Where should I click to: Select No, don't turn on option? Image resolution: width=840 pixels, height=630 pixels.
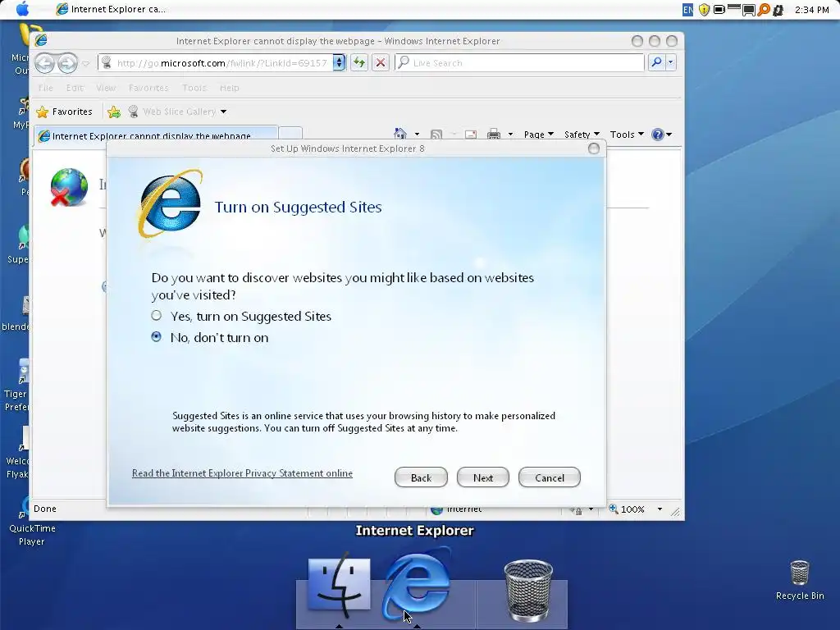click(x=156, y=337)
